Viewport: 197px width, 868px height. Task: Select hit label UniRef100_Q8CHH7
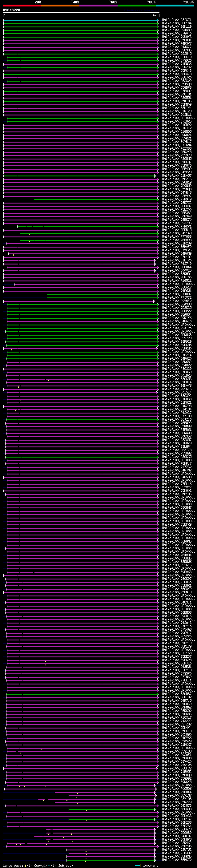[176, 507]
